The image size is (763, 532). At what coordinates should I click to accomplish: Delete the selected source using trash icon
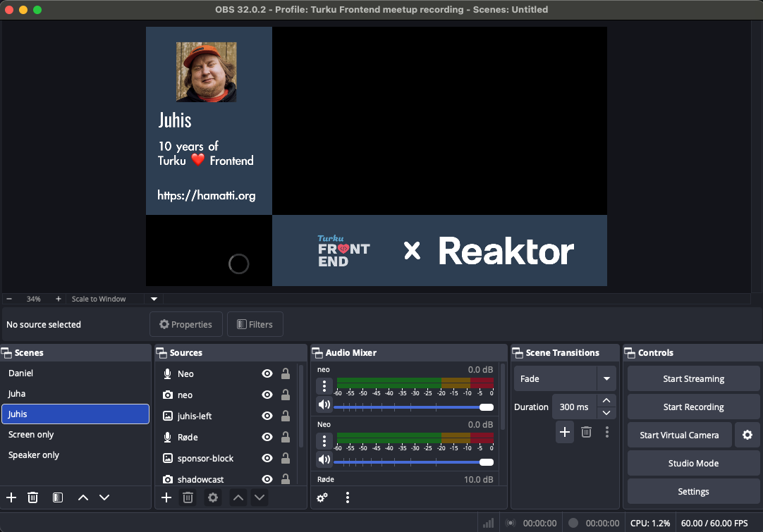coord(188,497)
